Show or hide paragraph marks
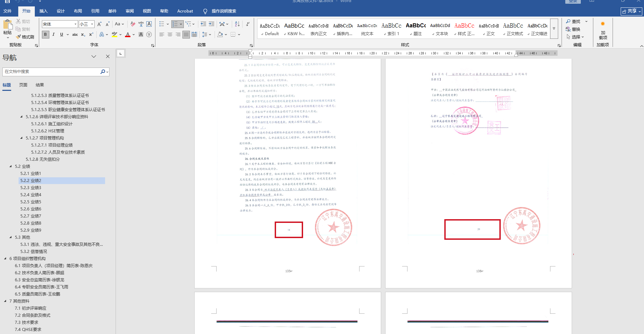Screen dimensions: 644x334 click(x=248, y=24)
